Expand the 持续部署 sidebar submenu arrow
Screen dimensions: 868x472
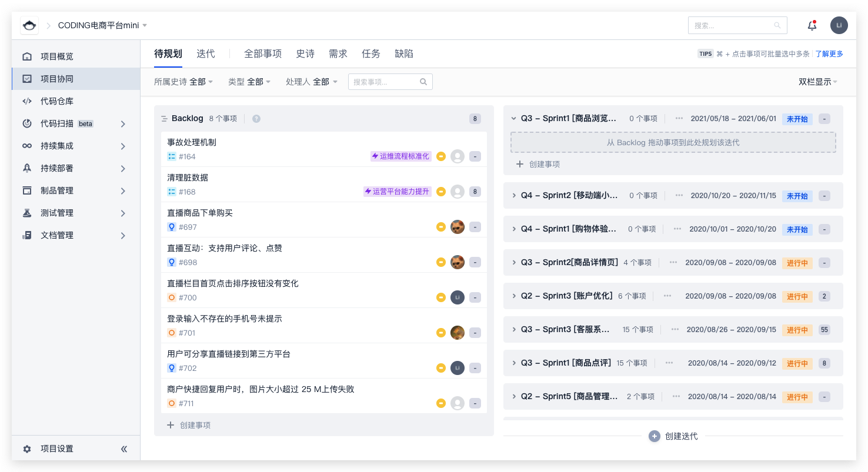[123, 168]
